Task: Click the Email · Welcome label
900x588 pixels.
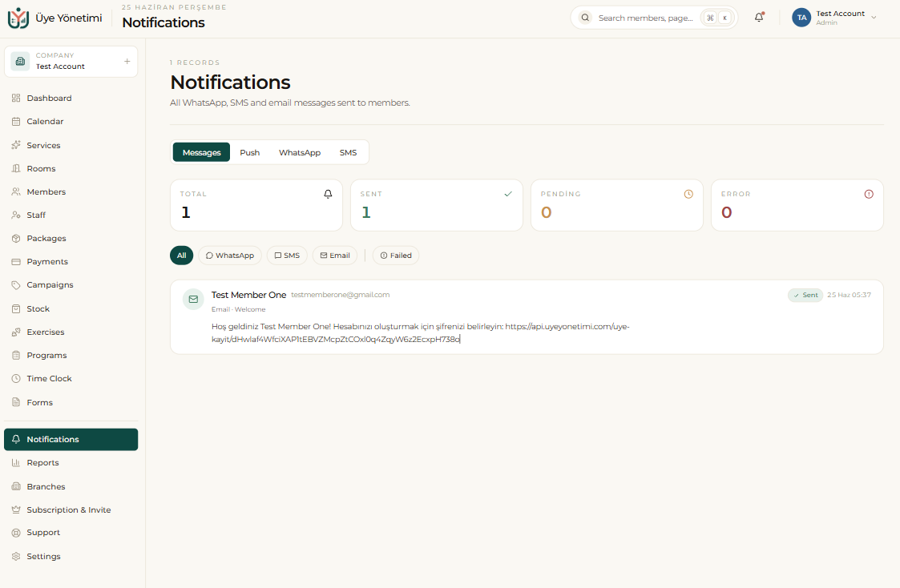Action: pyautogui.click(x=238, y=309)
